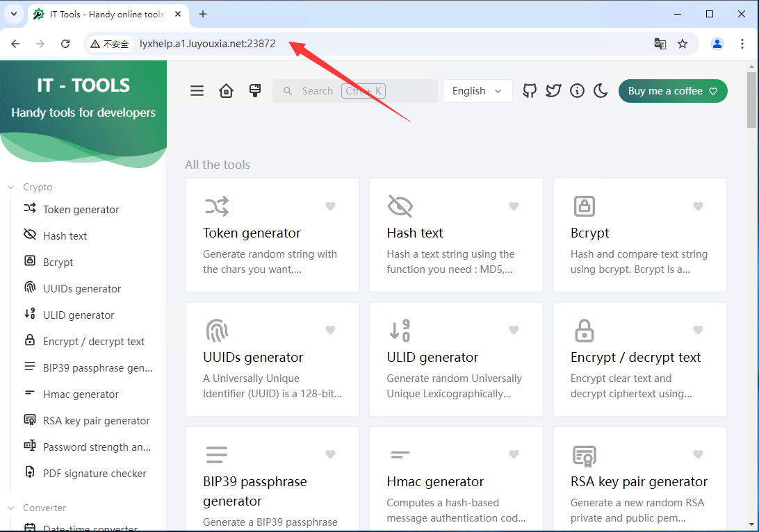Viewport: 759px width, 532px height.
Task: Click the page vertical scrollbar thumb
Action: (751, 99)
